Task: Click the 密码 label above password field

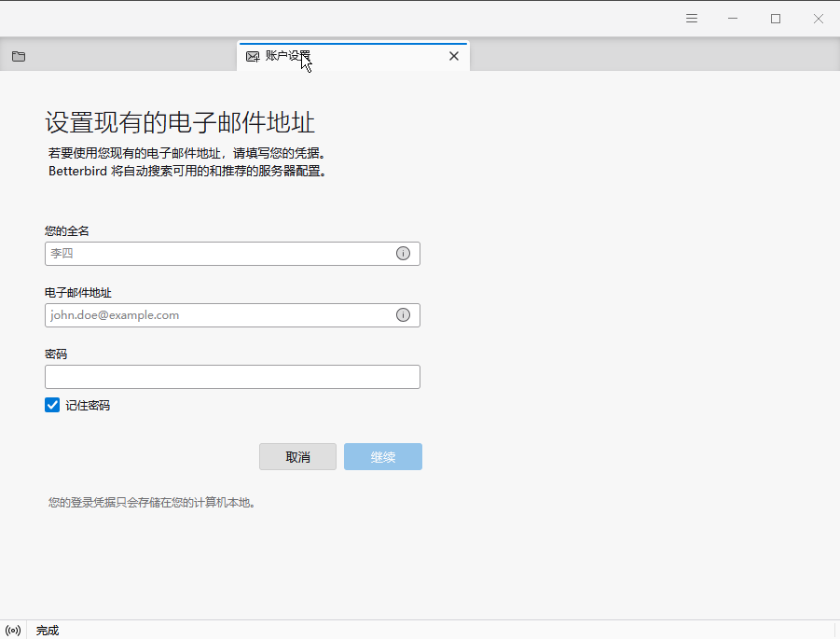Action: (56, 354)
